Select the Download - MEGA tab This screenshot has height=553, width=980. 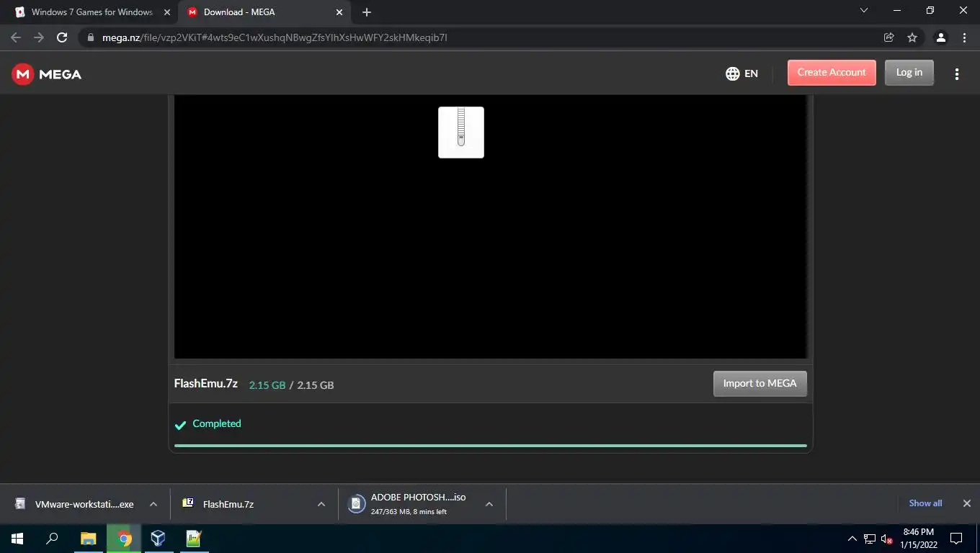263,12
